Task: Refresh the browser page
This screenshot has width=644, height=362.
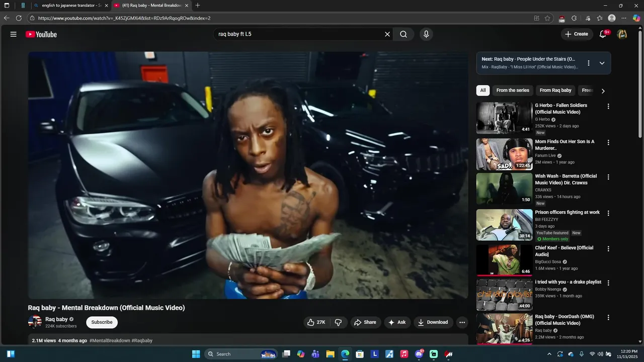Action: [x=19, y=18]
